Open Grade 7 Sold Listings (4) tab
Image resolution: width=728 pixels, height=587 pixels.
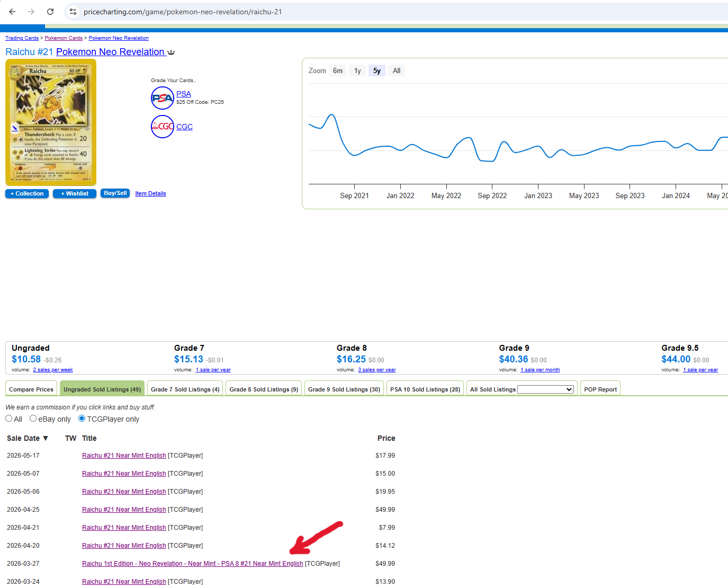point(185,389)
